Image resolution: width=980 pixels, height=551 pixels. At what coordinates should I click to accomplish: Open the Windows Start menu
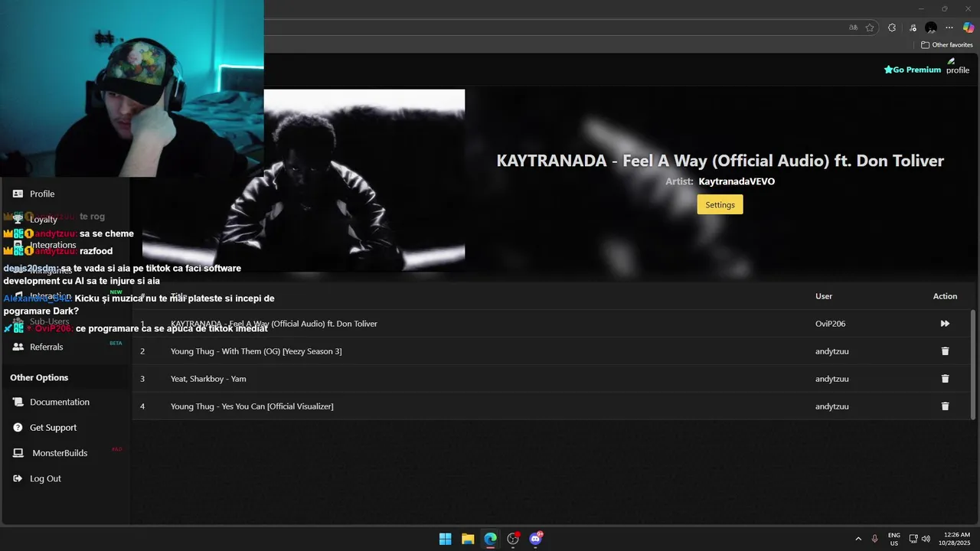point(445,539)
